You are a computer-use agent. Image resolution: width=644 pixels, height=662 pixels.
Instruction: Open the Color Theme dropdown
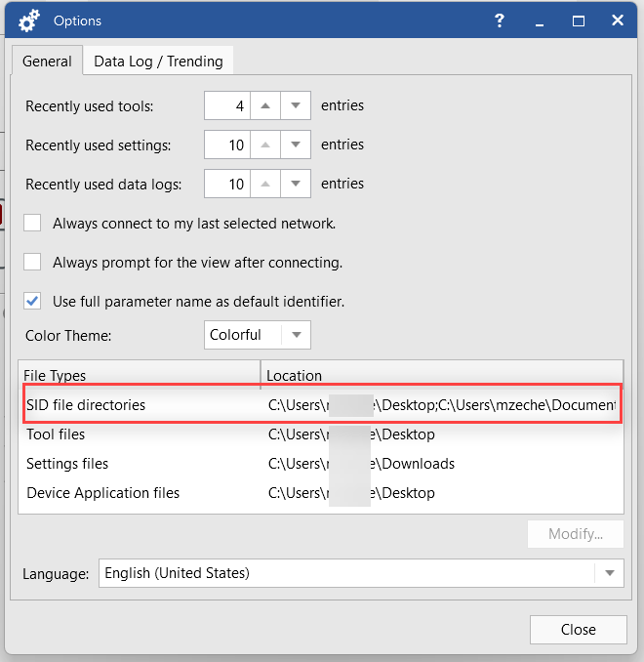[x=298, y=335]
